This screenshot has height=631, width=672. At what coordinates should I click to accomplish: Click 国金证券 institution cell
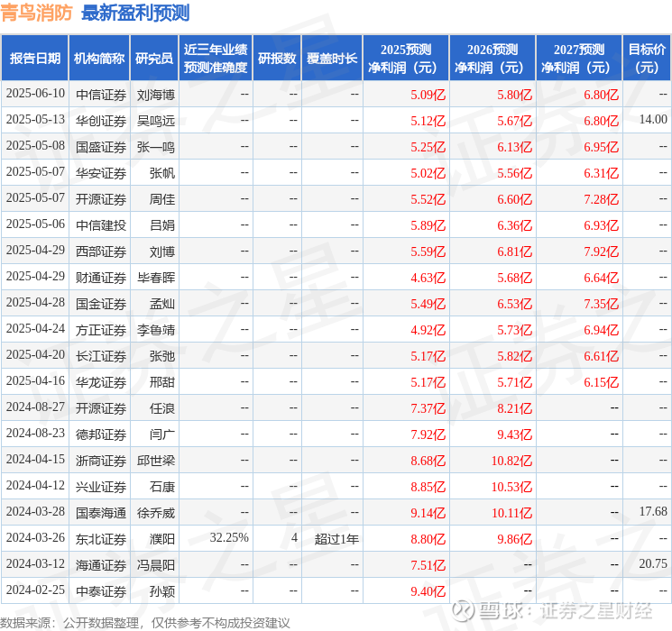click(x=101, y=304)
